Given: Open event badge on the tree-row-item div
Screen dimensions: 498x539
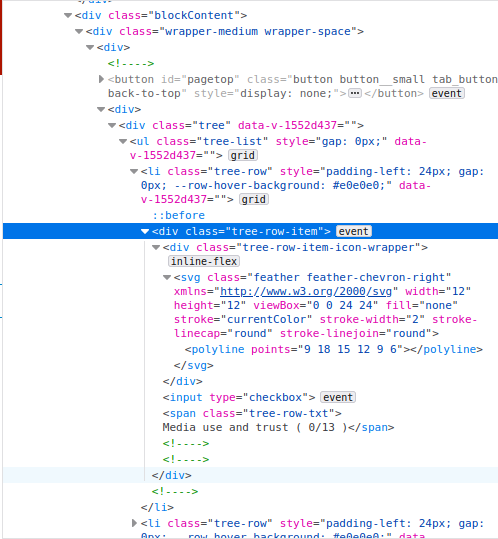Looking at the screenshot, I should [x=354, y=231].
